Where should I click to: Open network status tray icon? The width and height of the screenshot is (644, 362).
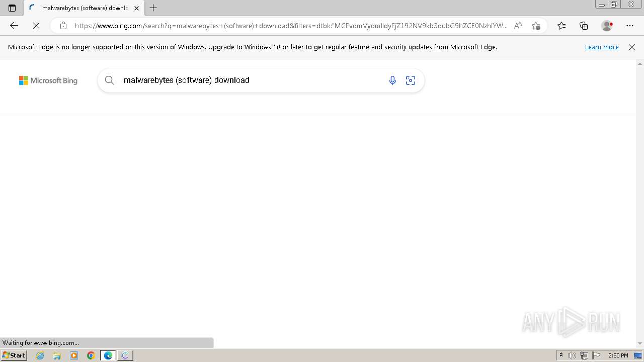(584, 355)
